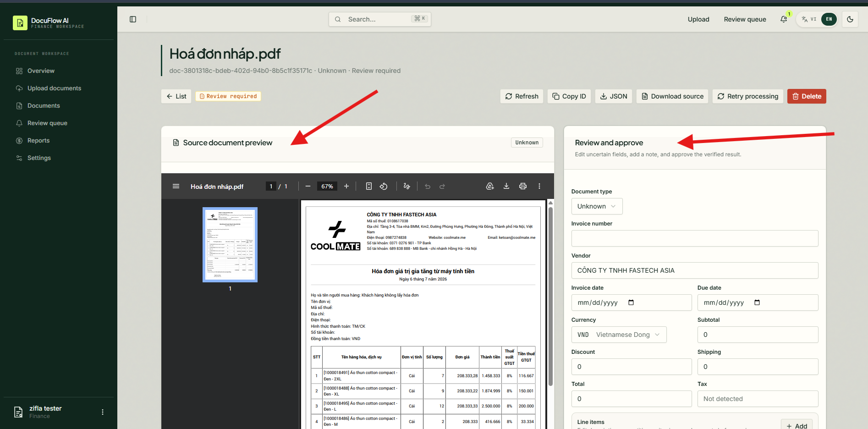
Task: Open the JSON download button
Action: pos(614,96)
